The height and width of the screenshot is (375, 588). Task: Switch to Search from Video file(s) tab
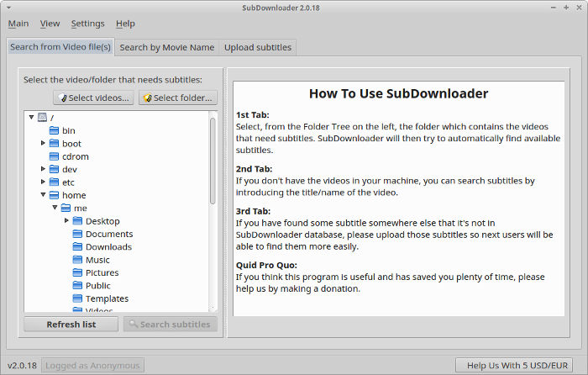pos(60,47)
